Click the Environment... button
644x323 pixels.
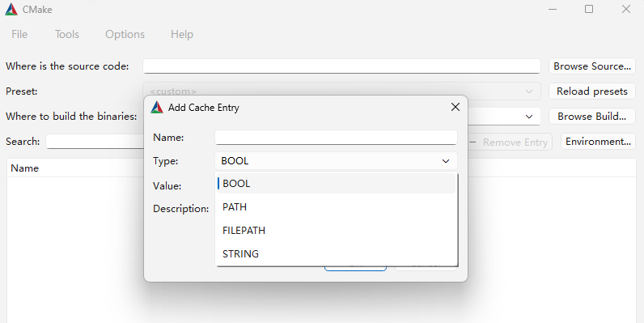pos(598,142)
